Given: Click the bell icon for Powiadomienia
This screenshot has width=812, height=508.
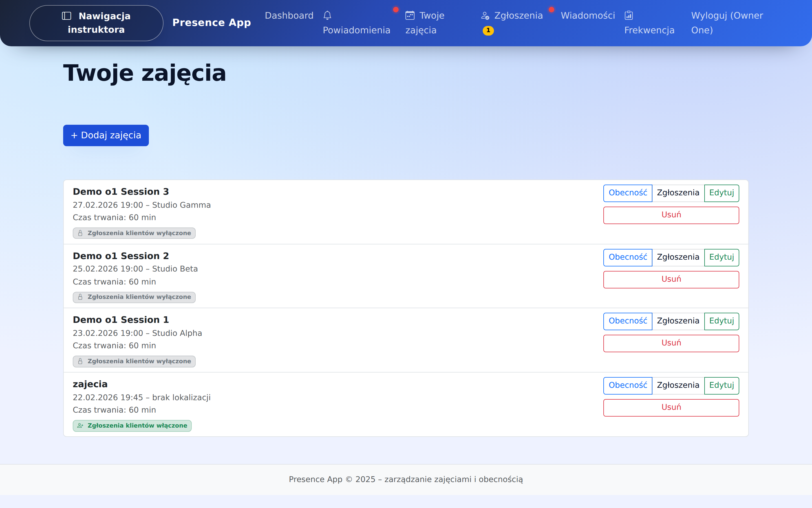Looking at the screenshot, I should [x=327, y=16].
